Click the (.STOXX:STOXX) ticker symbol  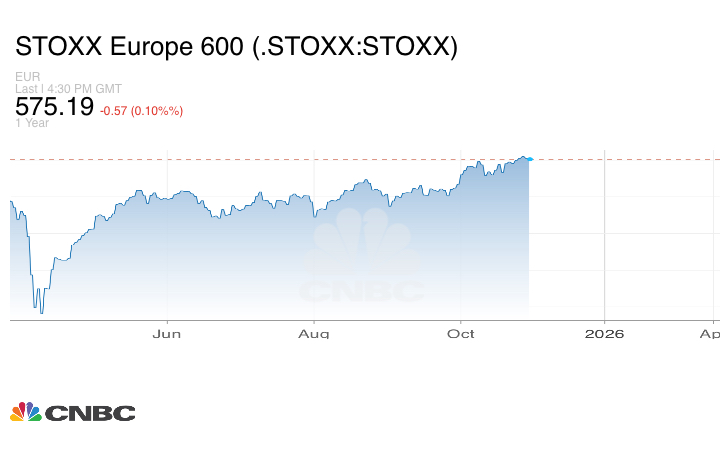[x=358, y=47]
